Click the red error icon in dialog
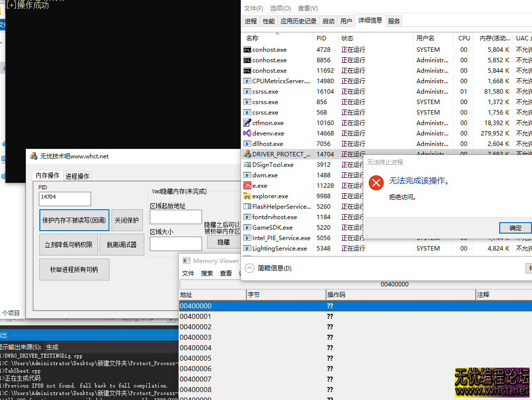Image resolution: width=532 pixels, height=400 pixels. click(376, 183)
